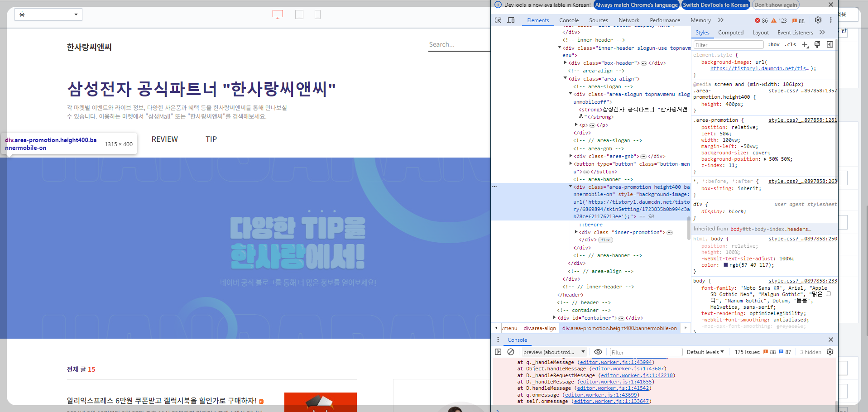The width and height of the screenshot is (868, 412).
Task: Open console drawer three-dot menu
Action: click(498, 340)
